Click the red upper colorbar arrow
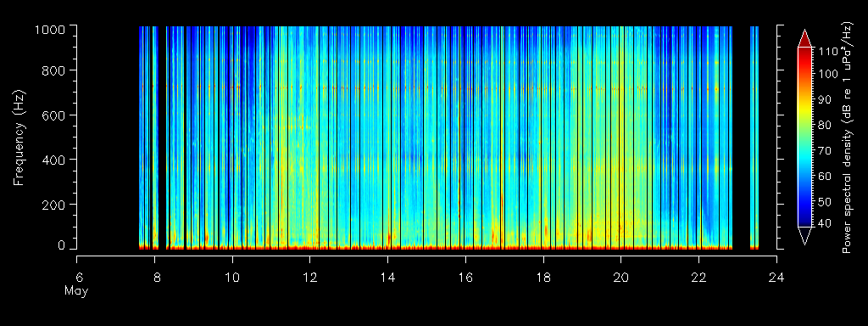 click(804, 38)
